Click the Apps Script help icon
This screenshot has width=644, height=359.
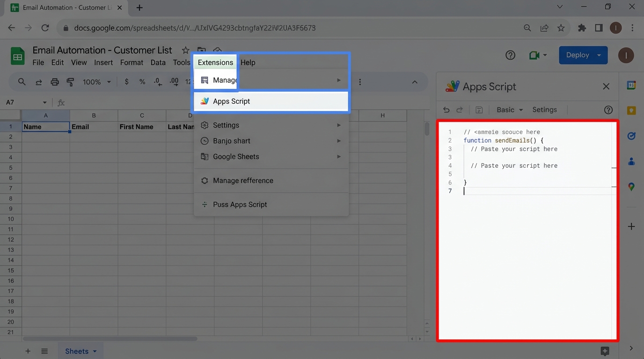[x=608, y=110]
